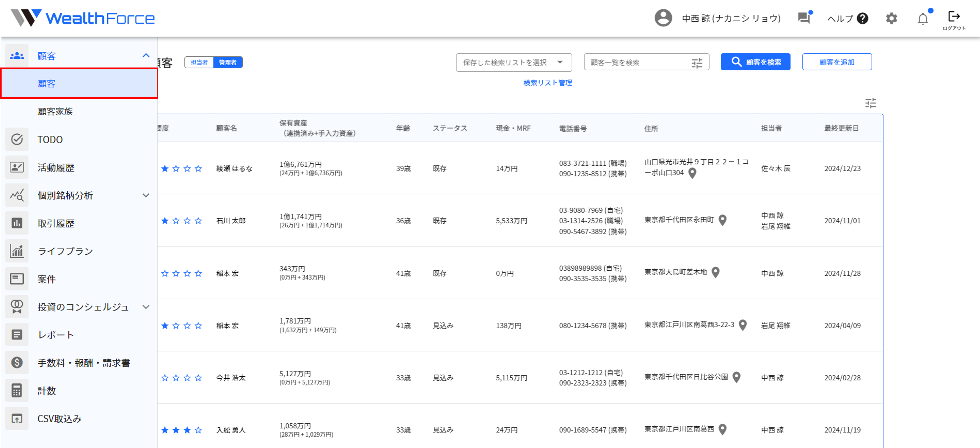This screenshot has height=448, width=980.
Task: Click the logout icon
Action: pos(954,16)
